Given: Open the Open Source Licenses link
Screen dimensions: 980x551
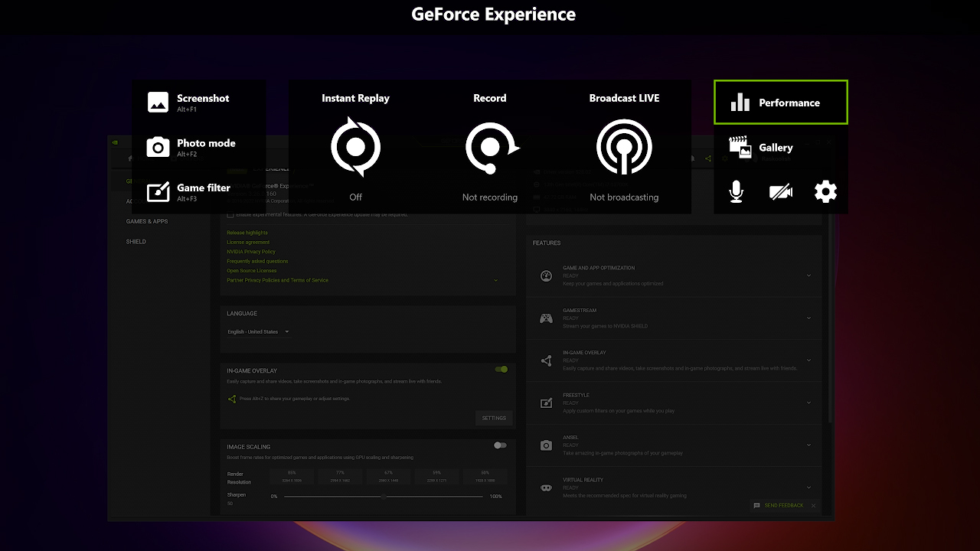Looking at the screenshot, I should (252, 271).
